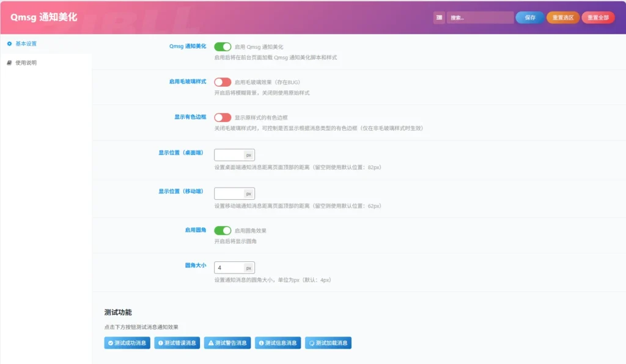Disable the Qmsg 通知美化 toggle

tap(223, 46)
